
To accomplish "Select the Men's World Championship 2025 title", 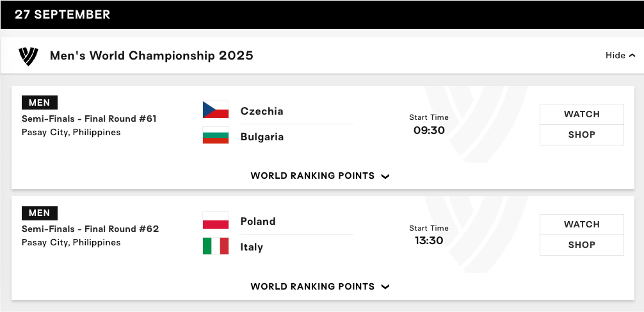I will pos(152,56).
